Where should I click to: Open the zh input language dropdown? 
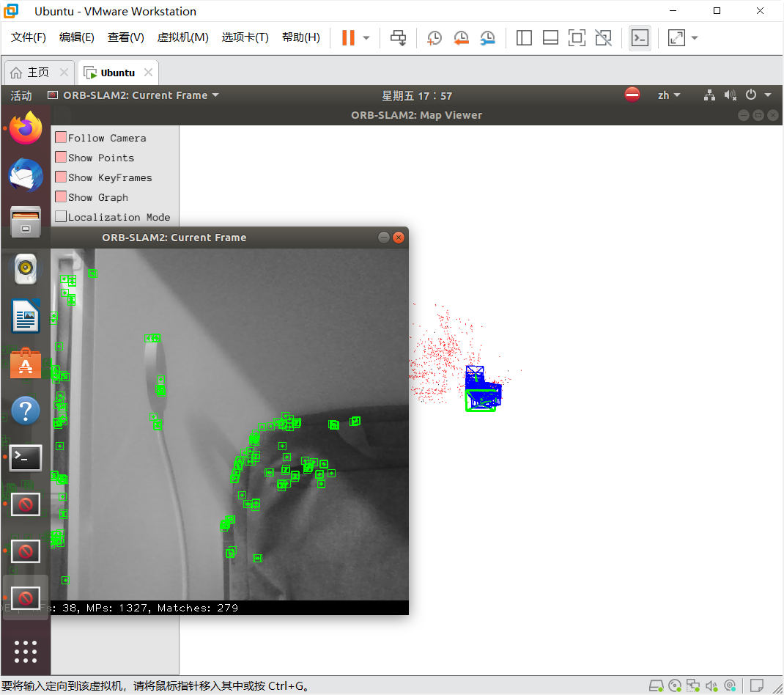click(x=668, y=95)
